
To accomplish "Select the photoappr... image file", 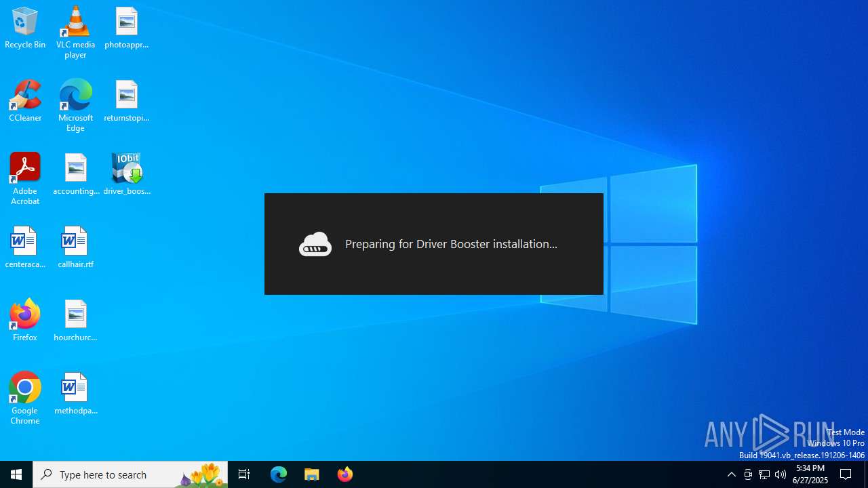I will (x=127, y=28).
